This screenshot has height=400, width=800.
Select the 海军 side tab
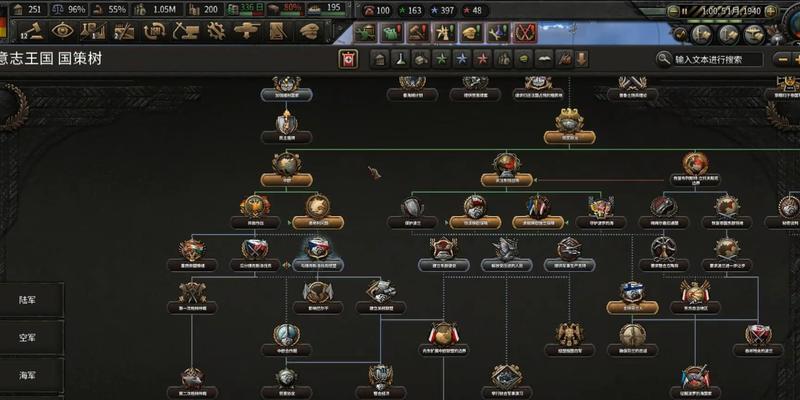pos(28,376)
